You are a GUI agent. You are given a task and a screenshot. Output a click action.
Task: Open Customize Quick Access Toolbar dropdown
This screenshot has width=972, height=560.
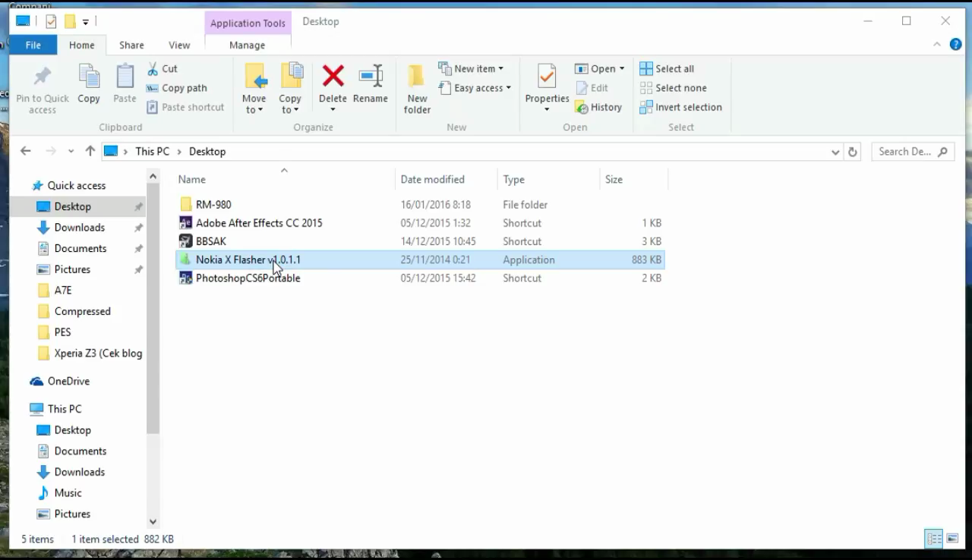tap(85, 21)
